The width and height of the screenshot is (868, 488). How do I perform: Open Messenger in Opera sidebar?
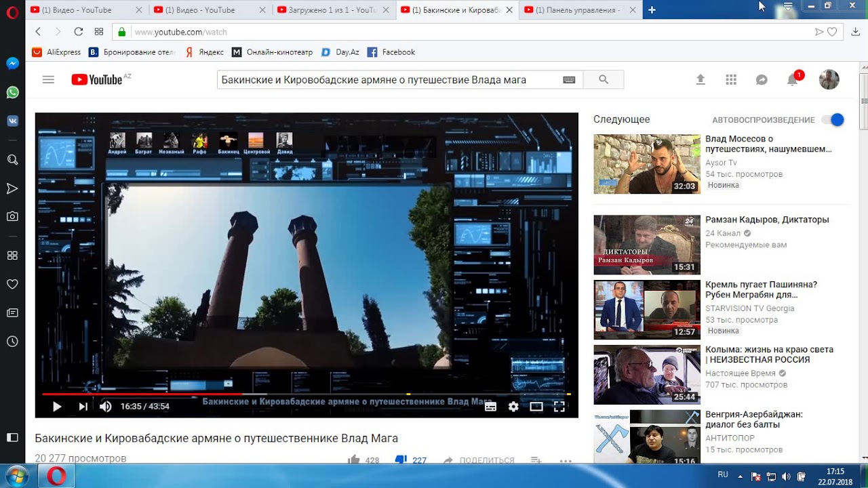(x=12, y=64)
